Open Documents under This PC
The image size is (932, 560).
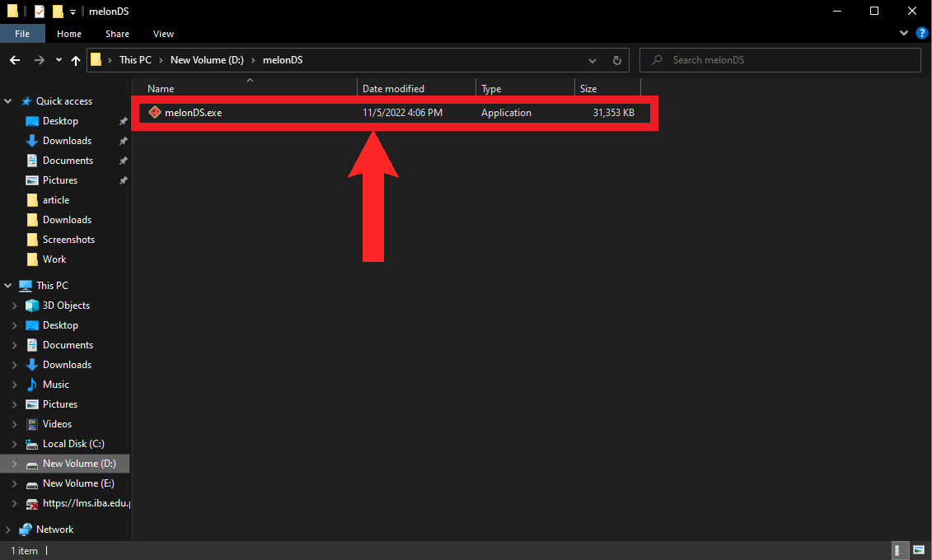[68, 345]
